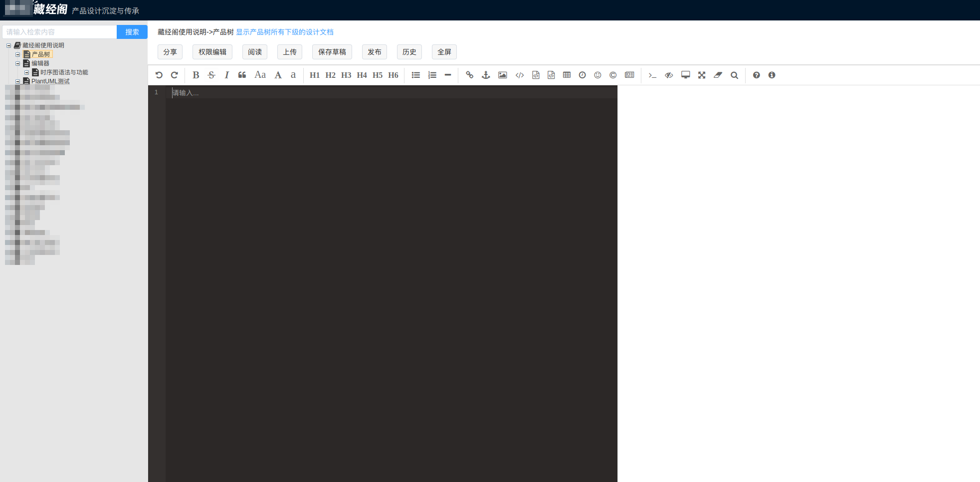Insert an unordered bullet list
This screenshot has width=980, height=482.
(x=416, y=75)
